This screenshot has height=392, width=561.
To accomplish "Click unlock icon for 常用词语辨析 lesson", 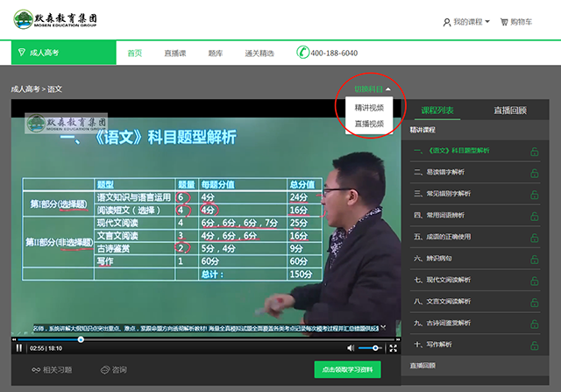I will click(x=535, y=217).
